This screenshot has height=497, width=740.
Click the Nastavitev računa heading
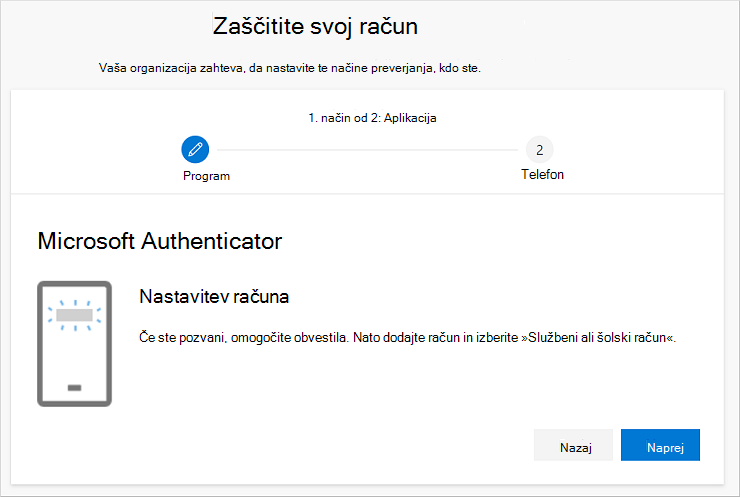pos(214,296)
